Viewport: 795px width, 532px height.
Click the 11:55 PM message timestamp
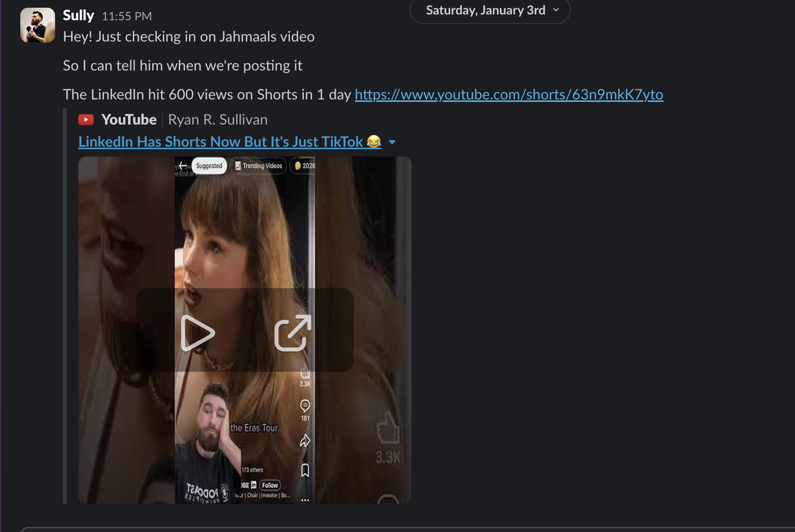point(127,16)
